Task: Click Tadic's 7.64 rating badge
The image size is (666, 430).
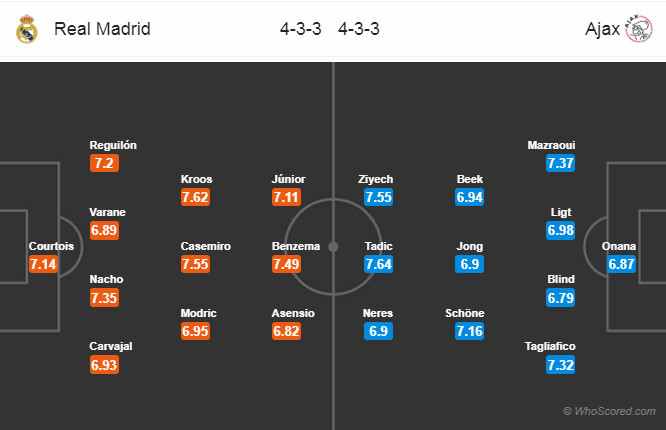Action: [x=378, y=264]
